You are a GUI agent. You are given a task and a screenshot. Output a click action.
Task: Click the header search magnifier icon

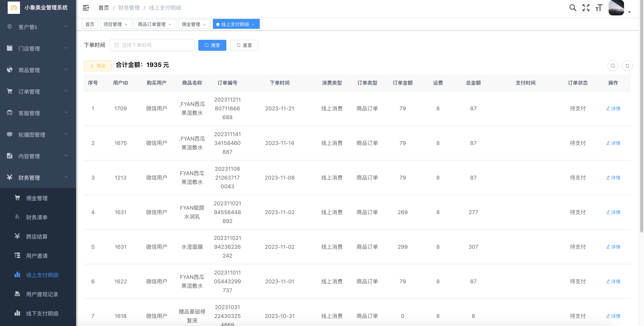tap(573, 8)
